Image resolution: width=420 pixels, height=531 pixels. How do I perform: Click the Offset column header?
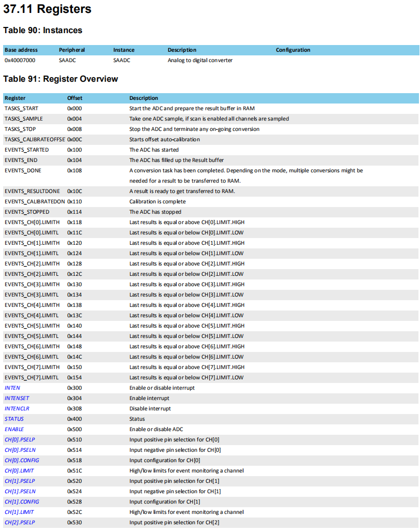point(75,98)
